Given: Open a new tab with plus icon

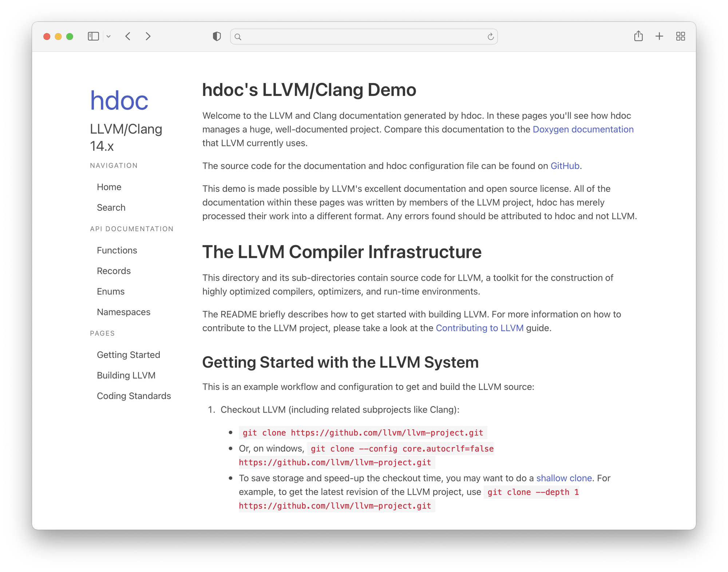Looking at the screenshot, I should [x=659, y=36].
